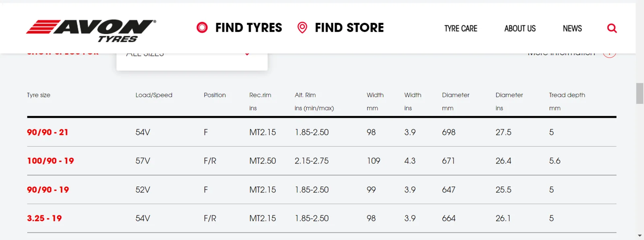This screenshot has width=644, height=240.
Task: Click the page's vertical scrollbar thumb
Action: pos(640,93)
